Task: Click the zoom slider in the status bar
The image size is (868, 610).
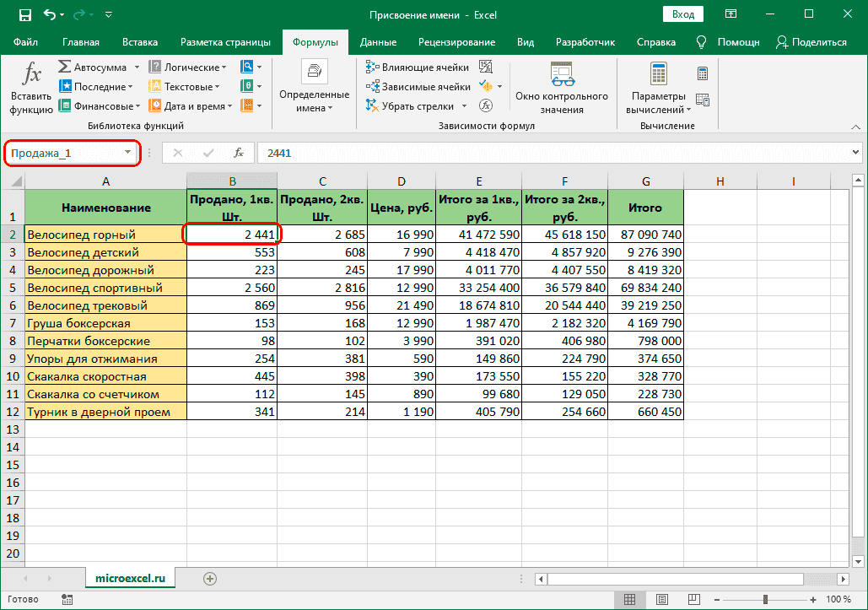Action: coord(765,599)
